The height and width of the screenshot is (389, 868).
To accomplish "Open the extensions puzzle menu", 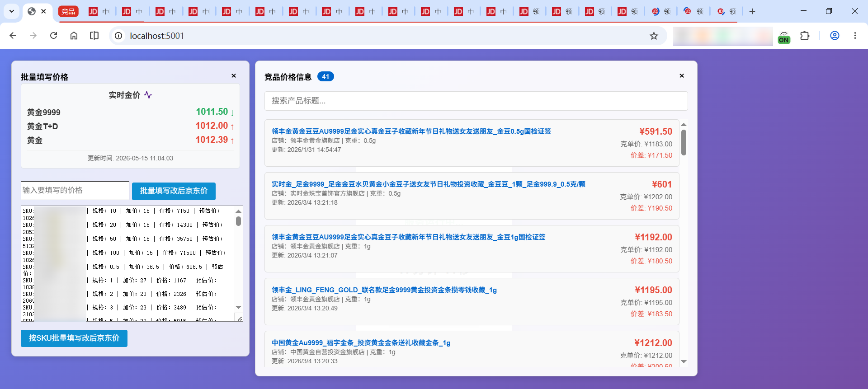I will pos(805,36).
